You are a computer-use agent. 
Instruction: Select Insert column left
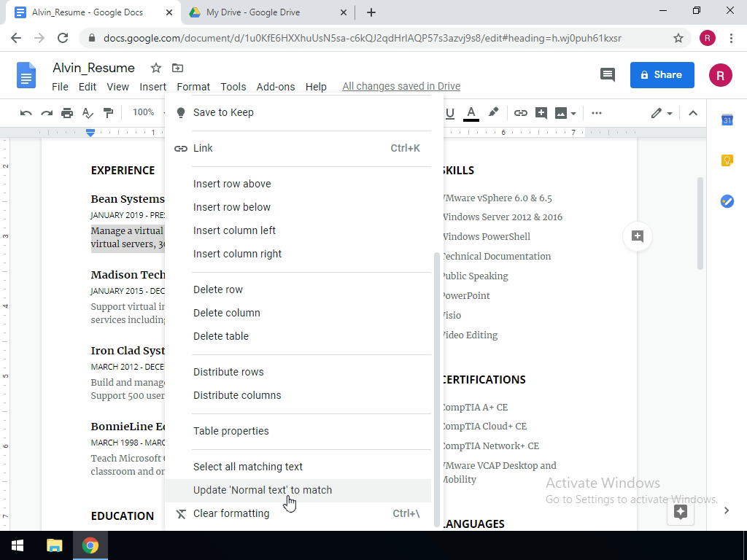(298, 230)
